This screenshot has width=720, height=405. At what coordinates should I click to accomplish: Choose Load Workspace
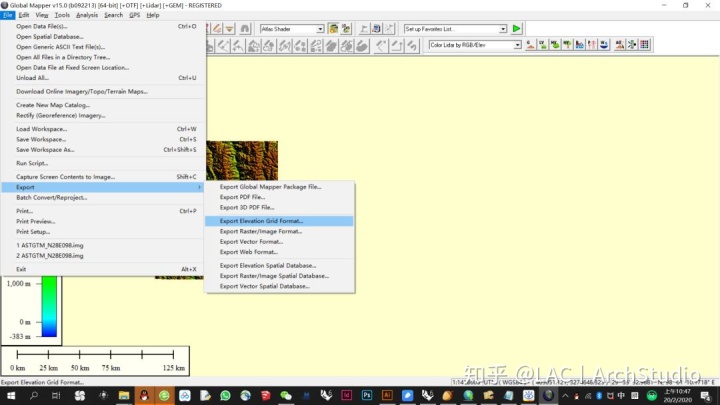pyautogui.click(x=102, y=129)
